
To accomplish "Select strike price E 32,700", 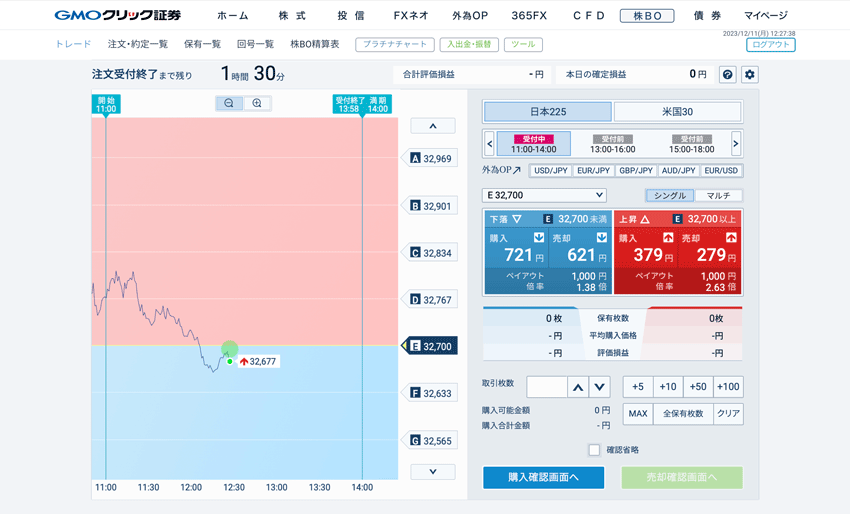I will 430,346.
